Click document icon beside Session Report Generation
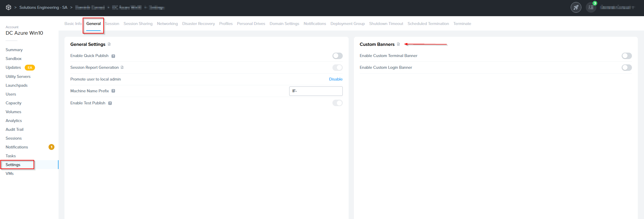The width and height of the screenshot is (644, 219). [x=122, y=68]
